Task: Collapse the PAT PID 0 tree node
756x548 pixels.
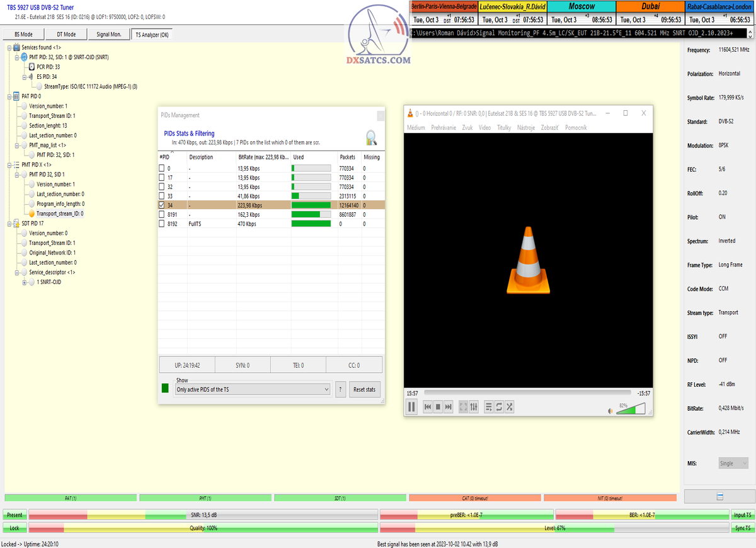Action: [x=8, y=96]
